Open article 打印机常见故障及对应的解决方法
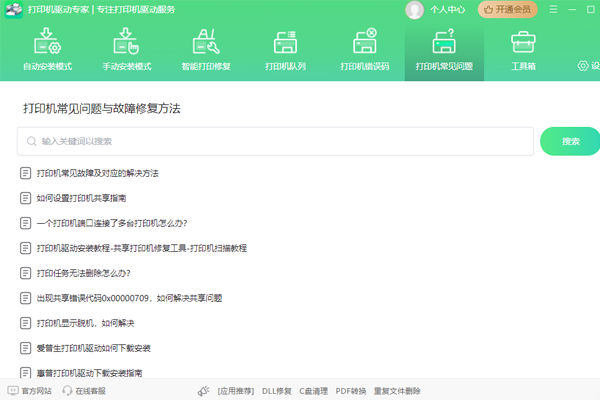Screen dimensions: 600x400 click(x=97, y=173)
